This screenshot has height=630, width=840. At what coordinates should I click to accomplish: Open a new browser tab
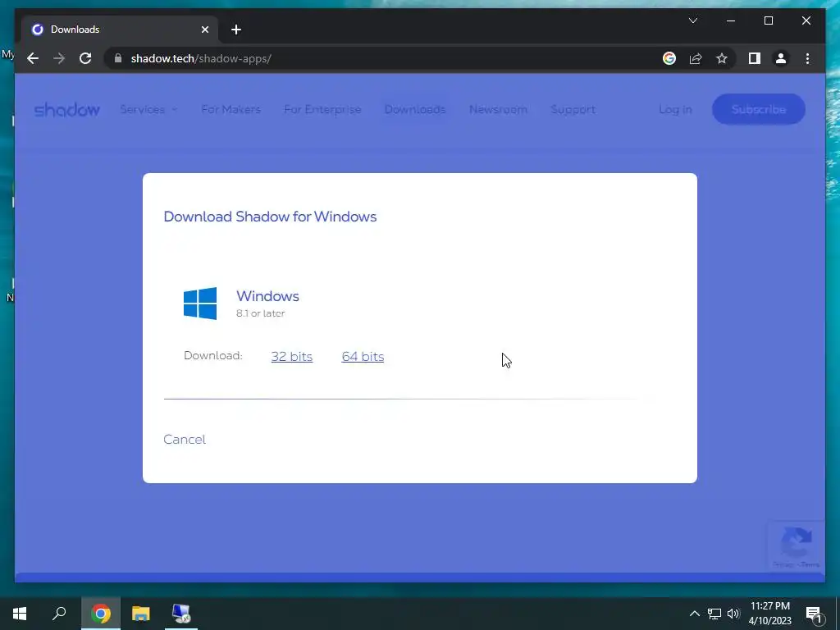[236, 30]
